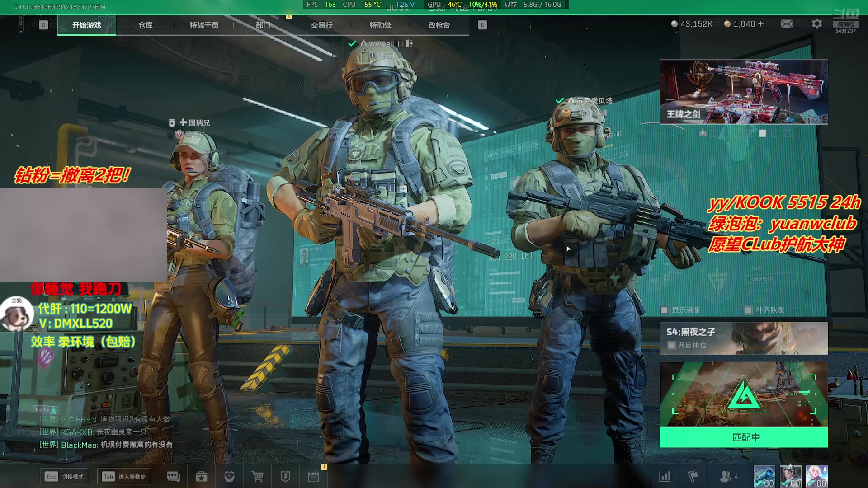Open the friends list icon showing 4

[x=728, y=476]
